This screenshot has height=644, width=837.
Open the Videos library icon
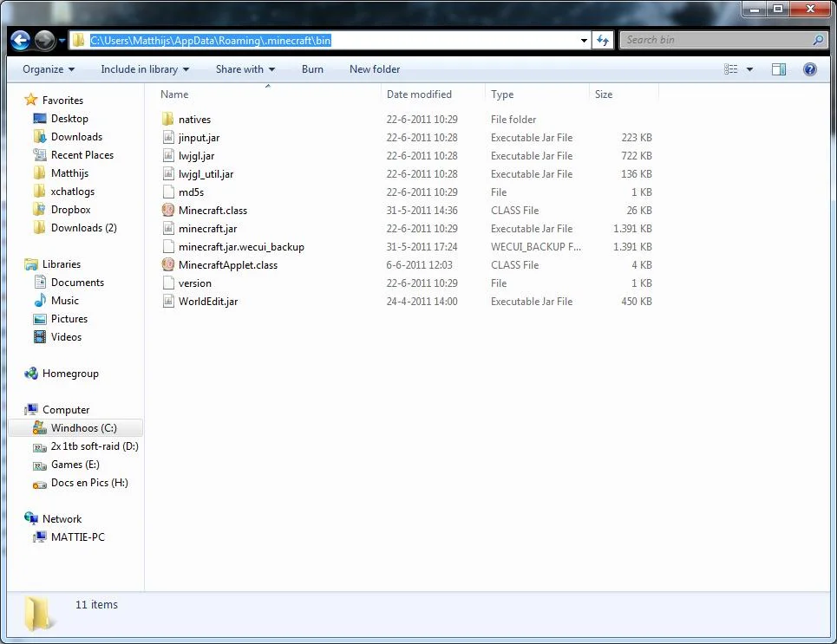click(40, 336)
